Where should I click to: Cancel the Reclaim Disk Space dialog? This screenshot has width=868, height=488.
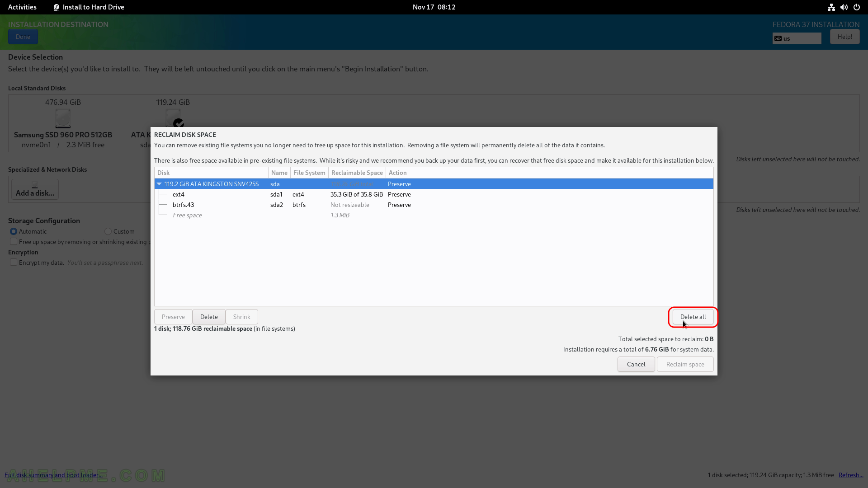(636, 364)
